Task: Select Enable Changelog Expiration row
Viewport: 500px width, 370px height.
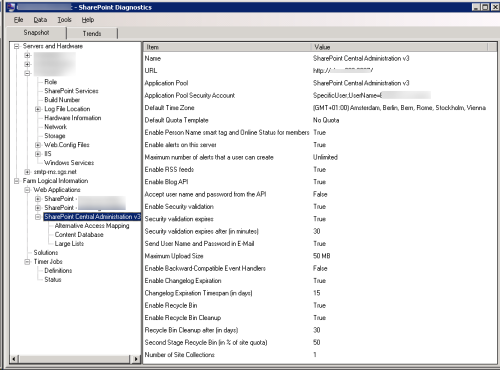Action: pos(320,281)
